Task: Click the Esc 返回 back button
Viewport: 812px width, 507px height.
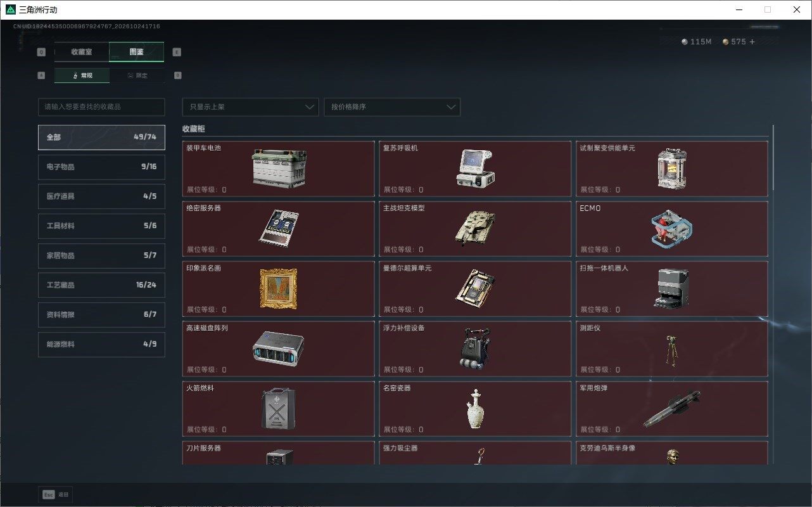Action: pyautogui.click(x=56, y=494)
